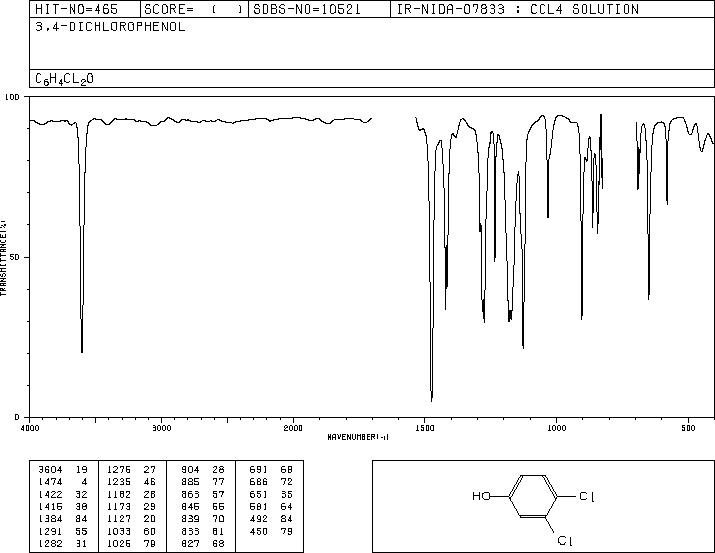Select the SCORE= ( ) header field
This screenshot has height=553, width=715.
(193, 9)
